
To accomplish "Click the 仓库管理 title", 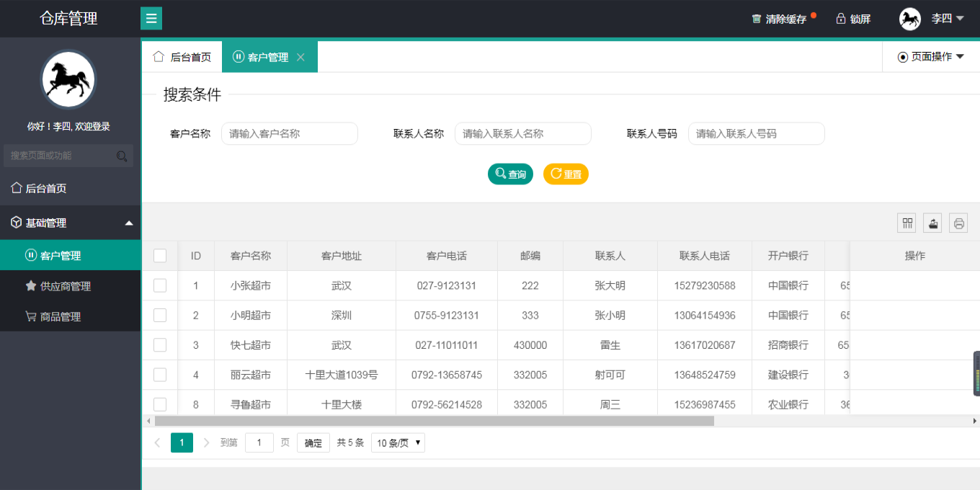I will tap(68, 19).
